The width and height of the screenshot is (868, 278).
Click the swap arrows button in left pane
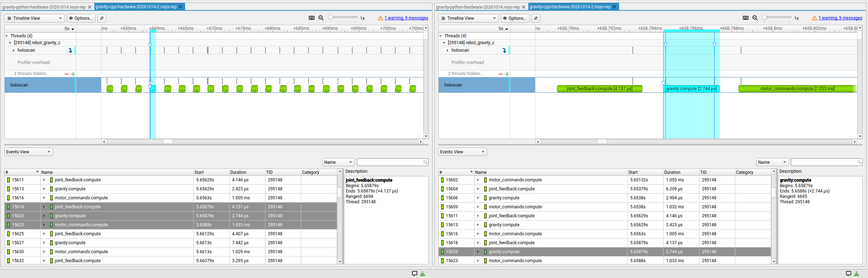(102, 18)
